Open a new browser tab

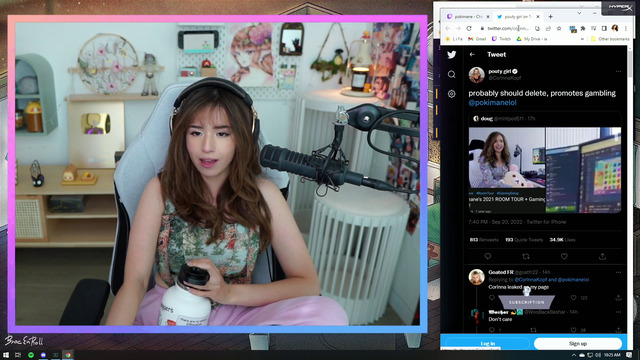pos(551,17)
